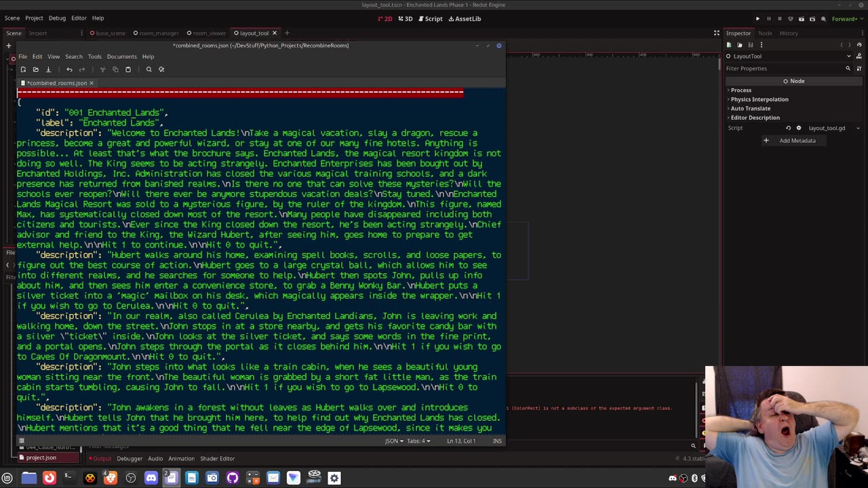Toggle distraction-free mode icon
Image resolution: width=868 pixels, height=488 pixels.
point(716,33)
